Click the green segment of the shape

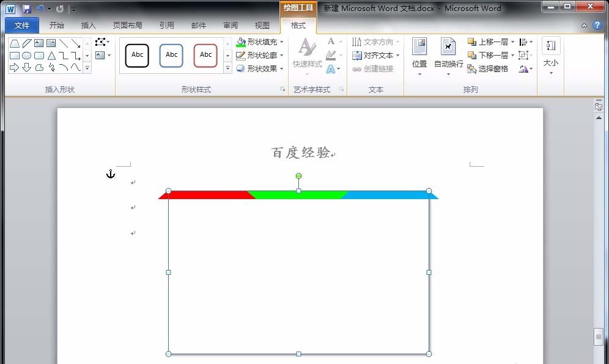click(x=298, y=195)
